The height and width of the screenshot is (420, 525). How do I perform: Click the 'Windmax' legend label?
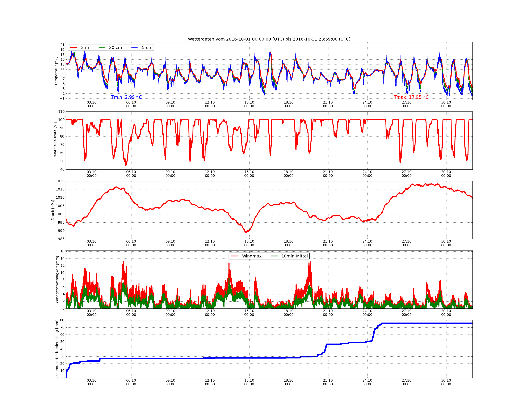252,256
